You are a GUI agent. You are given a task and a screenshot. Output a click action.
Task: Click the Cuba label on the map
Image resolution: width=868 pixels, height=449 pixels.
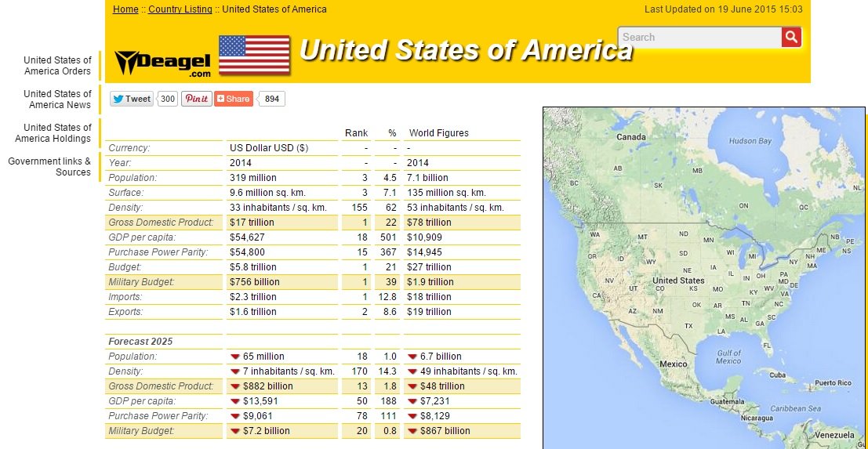pyautogui.click(x=777, y=375)
